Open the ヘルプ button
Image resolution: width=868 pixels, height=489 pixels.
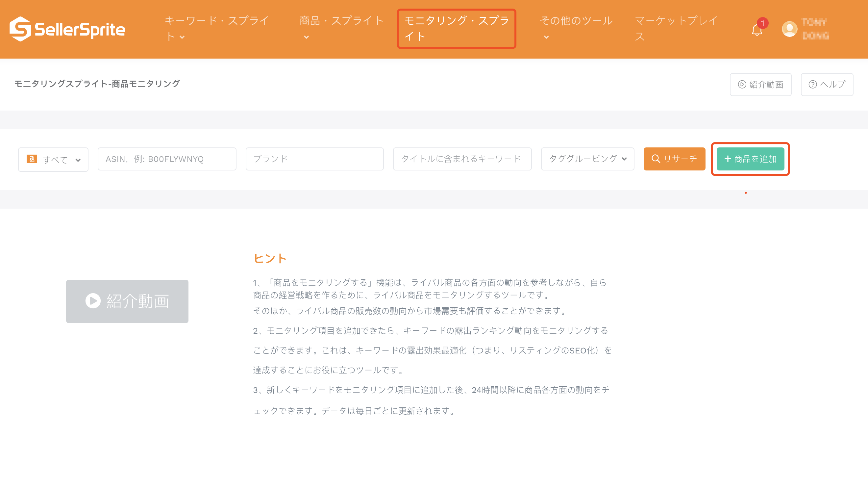[x=827, y=85]
